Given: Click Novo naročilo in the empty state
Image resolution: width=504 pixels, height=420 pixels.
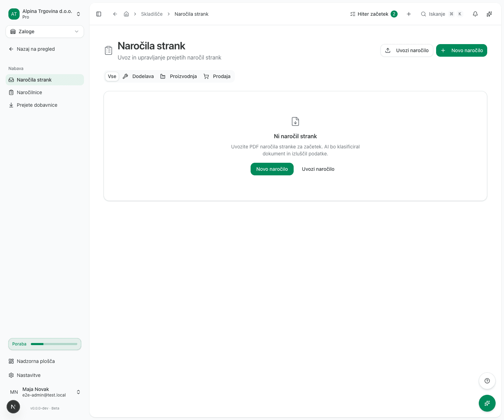Looking at the screenshot, I should [272, 169].
